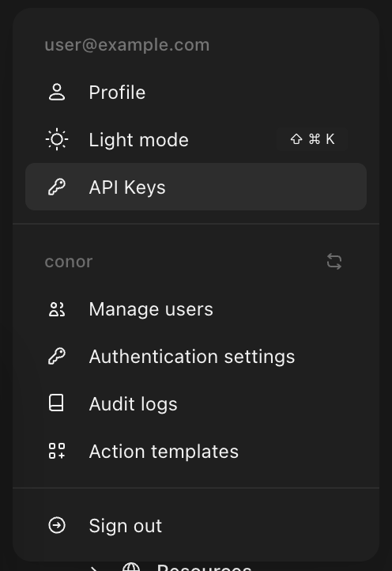The image size is (392, 571).
Task: Click the grid-plus icon beside Action templates
Action: pyautogui.click(x=57, y=451)
